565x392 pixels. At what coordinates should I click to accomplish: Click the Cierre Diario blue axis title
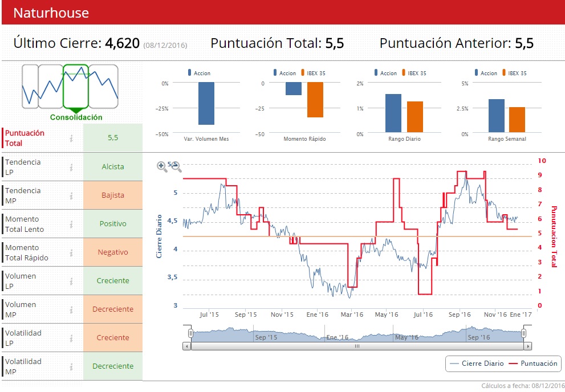point(159,236)
